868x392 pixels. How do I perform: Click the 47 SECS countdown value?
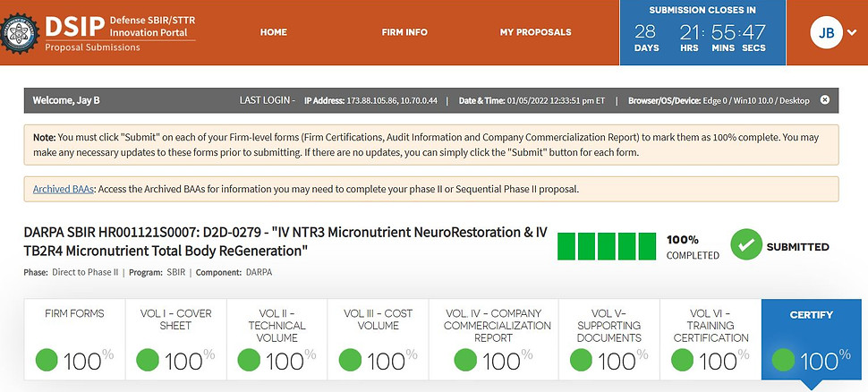tap(754, 38)
